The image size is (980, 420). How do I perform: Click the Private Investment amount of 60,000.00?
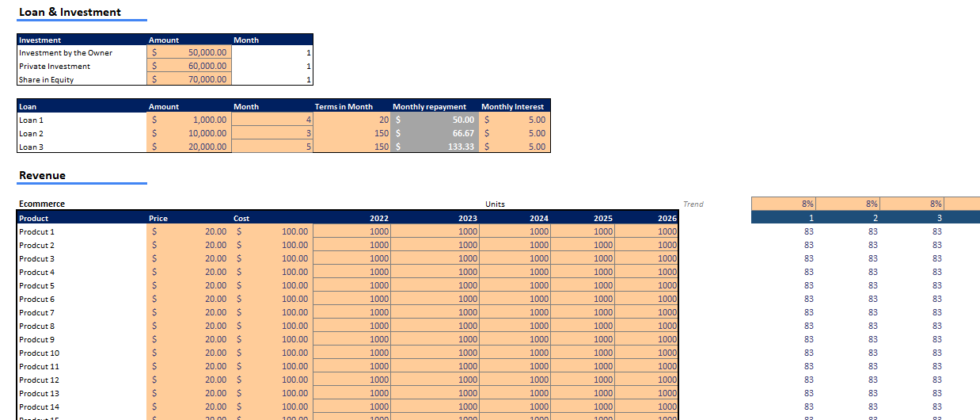pyautogui.click(x=188, y=66)
